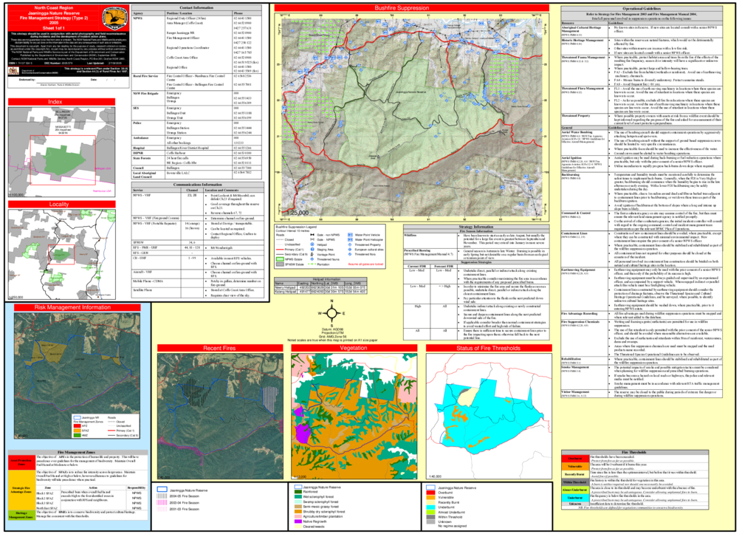
Task: Click the Helipad symbol in suppression legend
Action: (312, 244)
